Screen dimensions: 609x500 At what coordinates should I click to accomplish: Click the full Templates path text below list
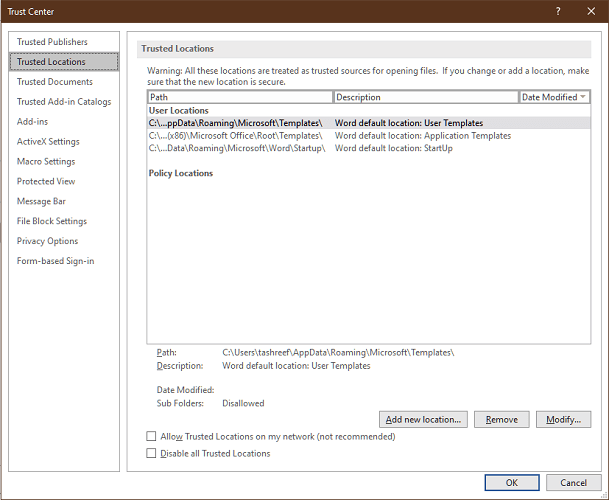point(338,352)
